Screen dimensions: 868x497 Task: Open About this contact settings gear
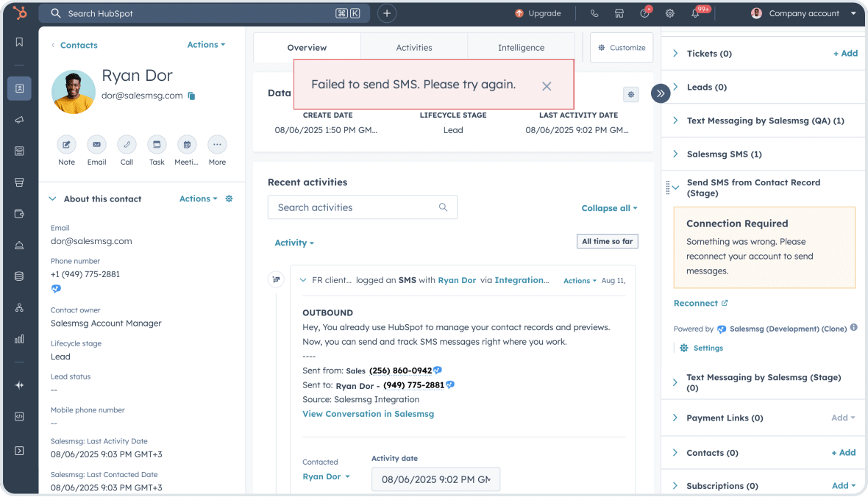[230, 199]
